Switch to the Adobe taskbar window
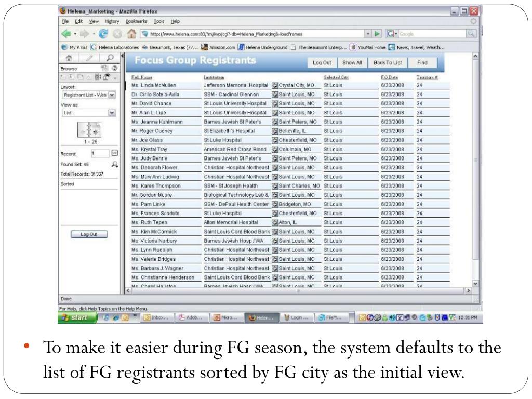 (191, 317)
